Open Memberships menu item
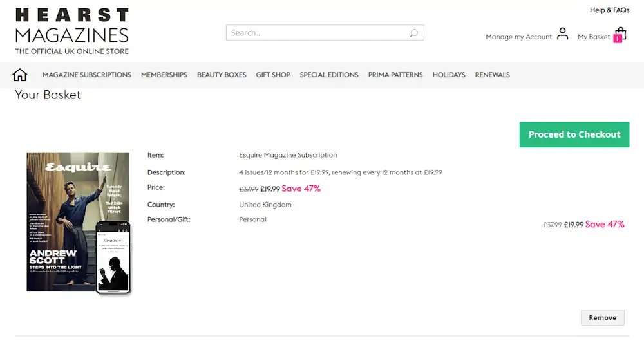 click(164, 75)
